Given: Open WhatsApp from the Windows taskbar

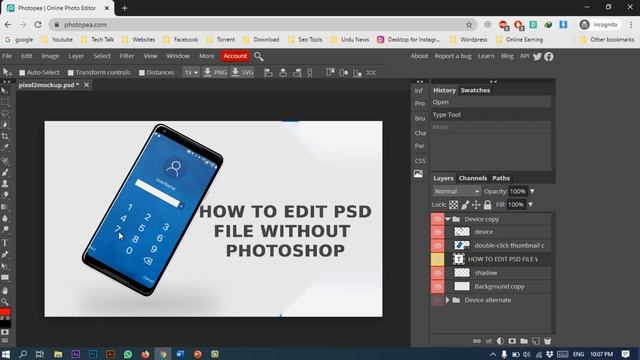Looking at the screenshot, I should [x=128, y=354].
